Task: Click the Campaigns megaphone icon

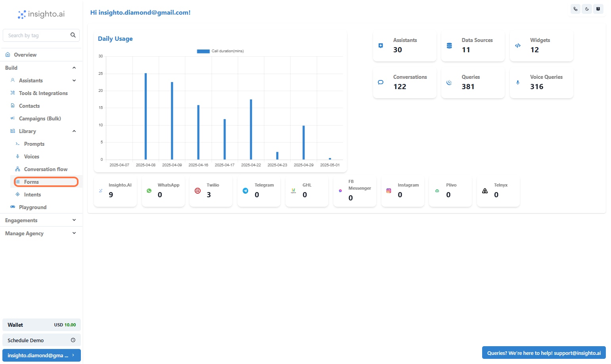Action: (13, 118)
